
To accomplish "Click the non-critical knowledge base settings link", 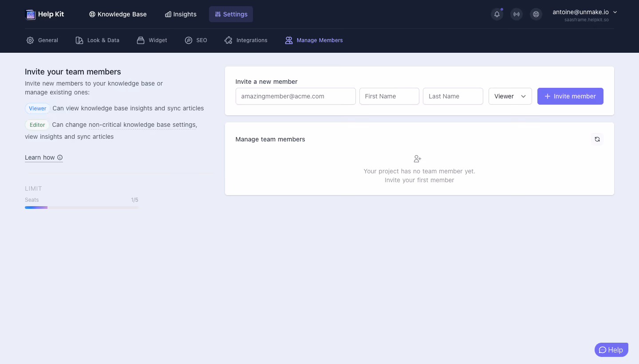I will pos(142,125).
